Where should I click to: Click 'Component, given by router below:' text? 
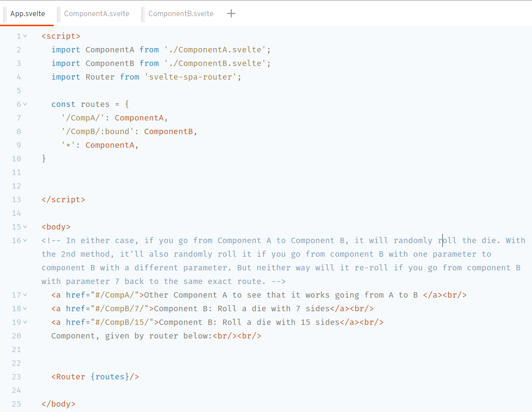pyautogui.click(x=132, y=336)
